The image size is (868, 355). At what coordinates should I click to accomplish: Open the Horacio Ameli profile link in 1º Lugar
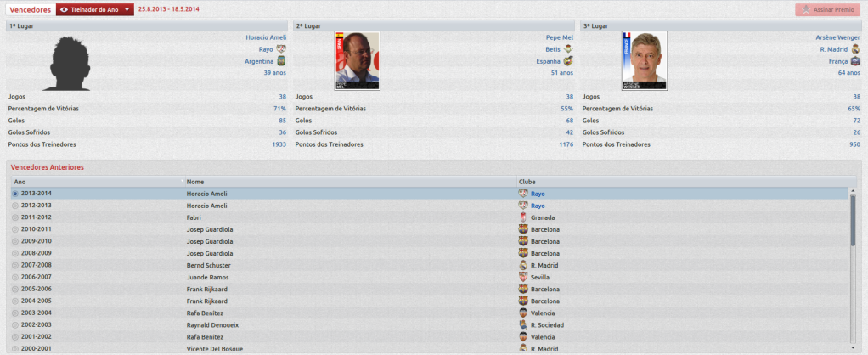(266, 37)
